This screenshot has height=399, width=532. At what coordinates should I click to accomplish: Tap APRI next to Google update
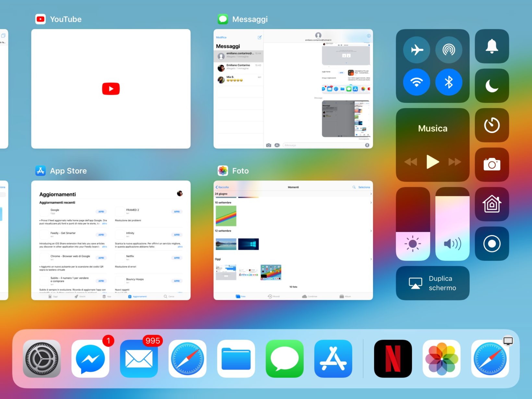[101, 212]
